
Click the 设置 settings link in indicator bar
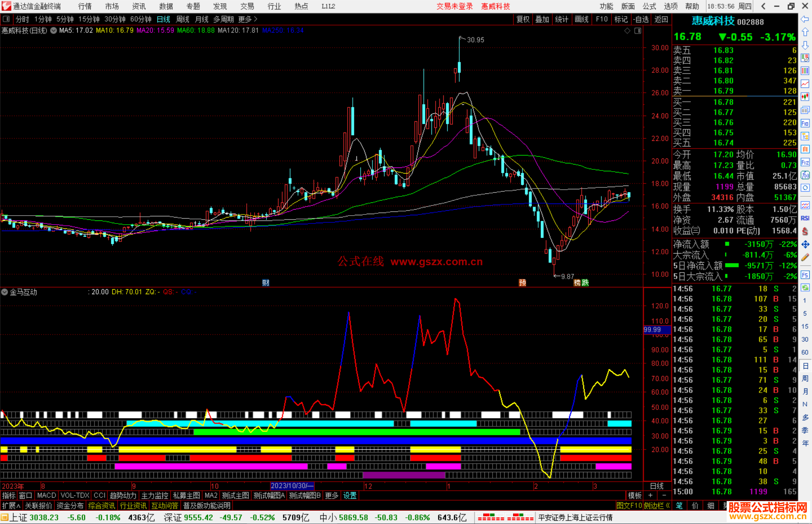tap(350, 495)
